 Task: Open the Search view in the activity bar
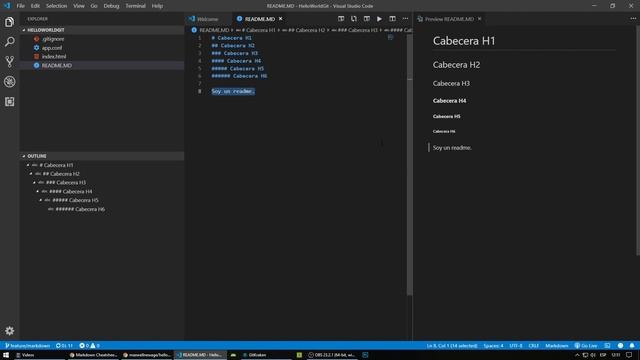[x=9, y=42]
